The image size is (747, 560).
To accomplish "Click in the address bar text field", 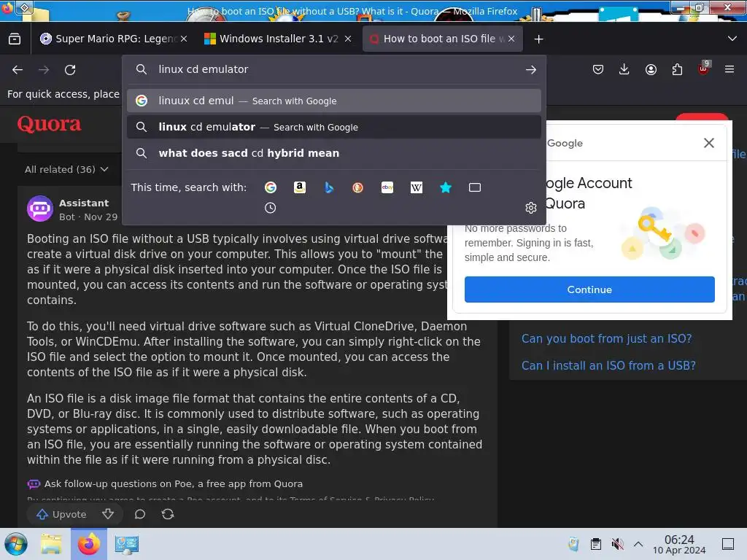I will [x=333, y=69].
